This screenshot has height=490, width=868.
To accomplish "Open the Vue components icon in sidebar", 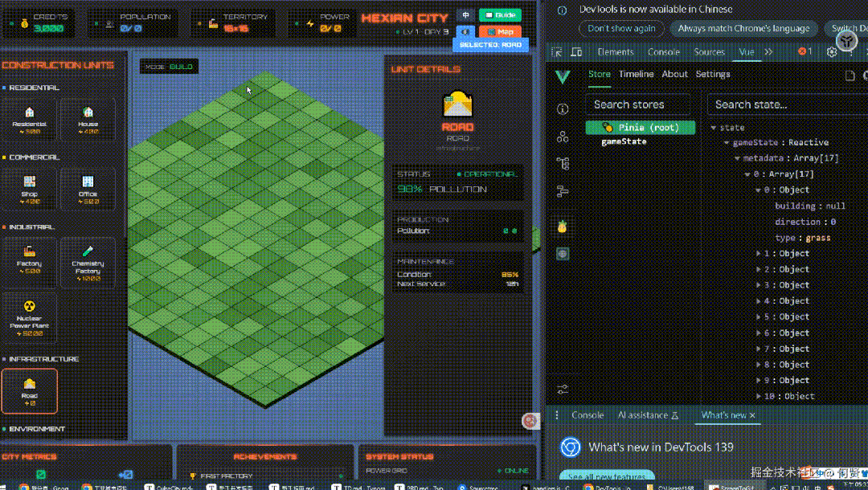I will click(x=563, y=137).
